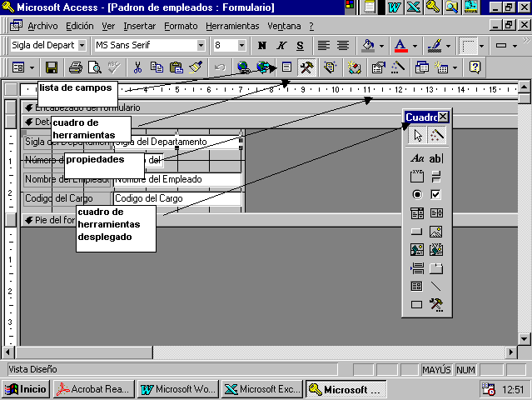Click the Copy icon
This screenshot has width=532, height=400.
(x=157, y=67)
